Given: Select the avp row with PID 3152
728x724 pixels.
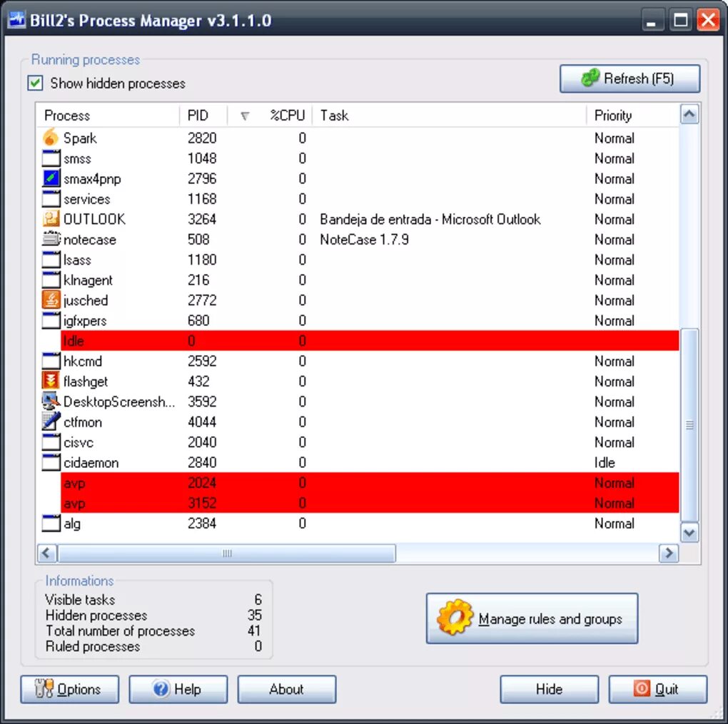Looking at the screenshot, I should coord(370,503).
